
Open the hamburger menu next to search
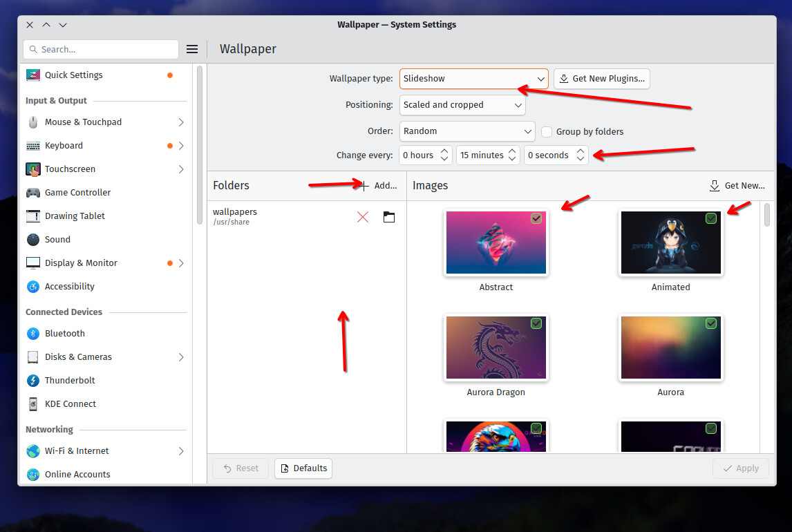tap(192, 49)
